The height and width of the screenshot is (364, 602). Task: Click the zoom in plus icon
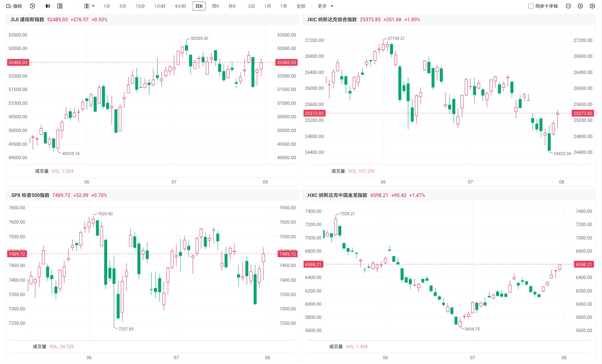coord(580,6)
